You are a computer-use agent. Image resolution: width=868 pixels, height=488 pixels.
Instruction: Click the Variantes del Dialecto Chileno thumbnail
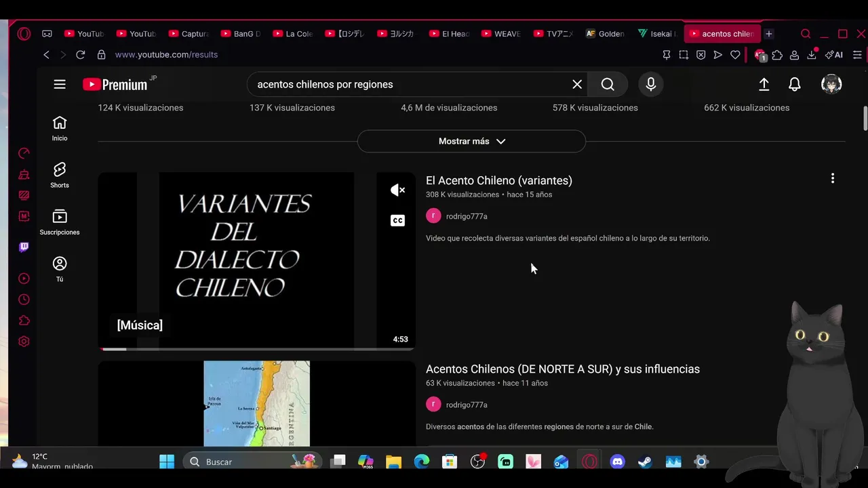256,261
